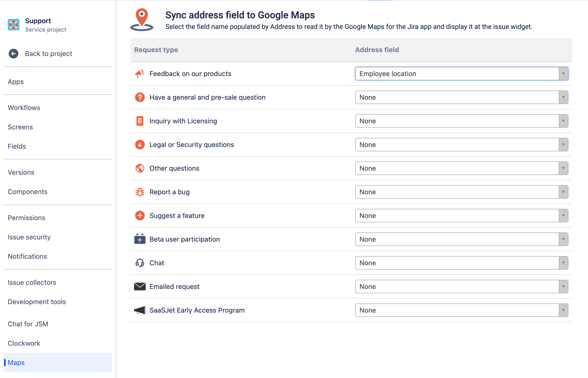This screenshot has height=378, width=588.
Task: Open SaaSJet Early Access Program address dropdown
Action: click(x=461, y=310)
